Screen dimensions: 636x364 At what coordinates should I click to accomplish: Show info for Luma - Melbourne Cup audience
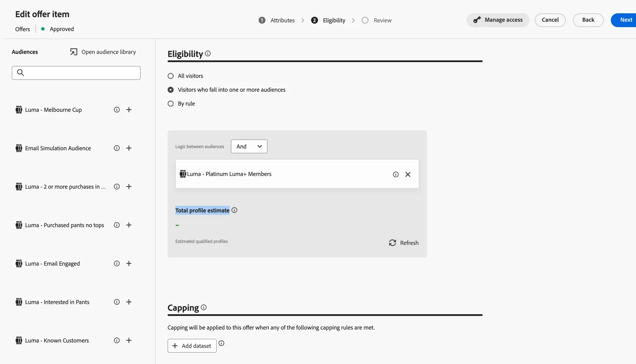[117, 110]
